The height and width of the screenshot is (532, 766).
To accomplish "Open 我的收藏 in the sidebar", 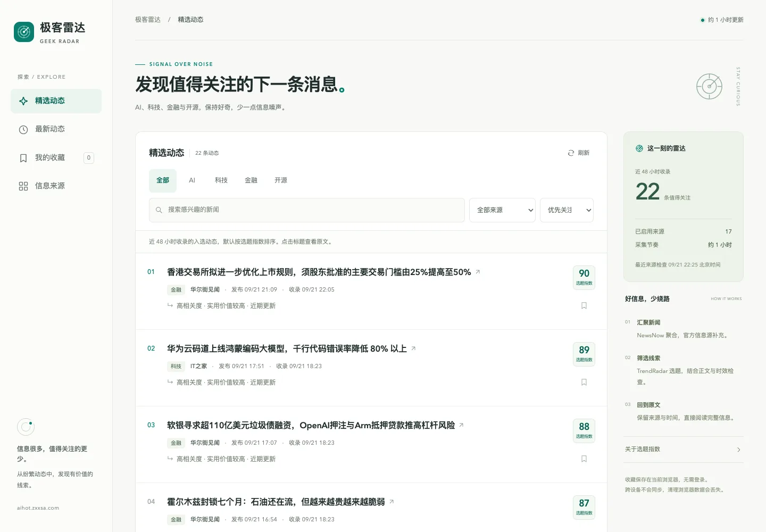I will (56, 158).
